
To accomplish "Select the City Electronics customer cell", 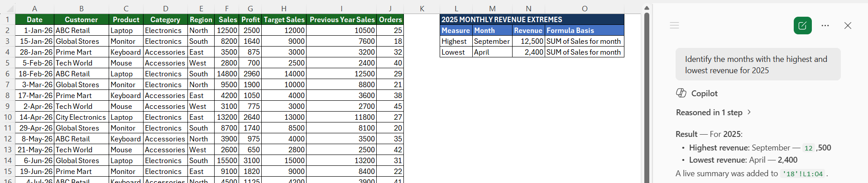I will click(x=82, y=117).
